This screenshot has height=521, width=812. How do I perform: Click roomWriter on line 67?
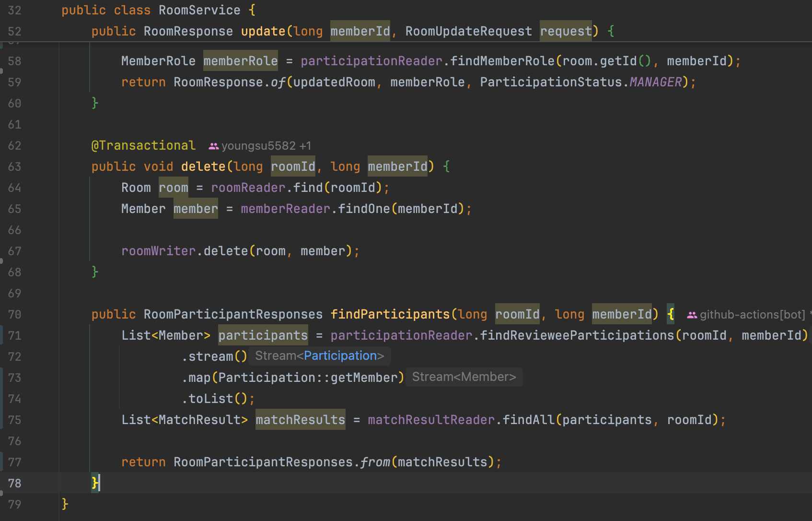pyautogui.click(x=158, y=251)
